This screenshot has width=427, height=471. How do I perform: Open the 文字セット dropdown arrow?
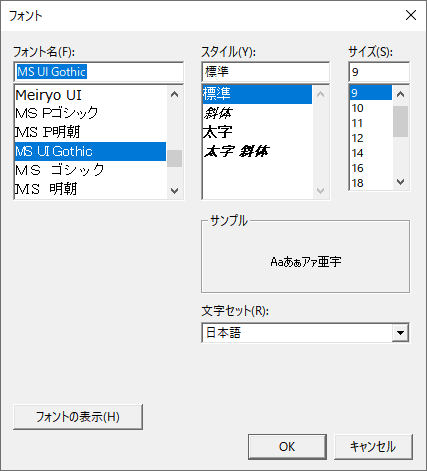coord(400,333)
